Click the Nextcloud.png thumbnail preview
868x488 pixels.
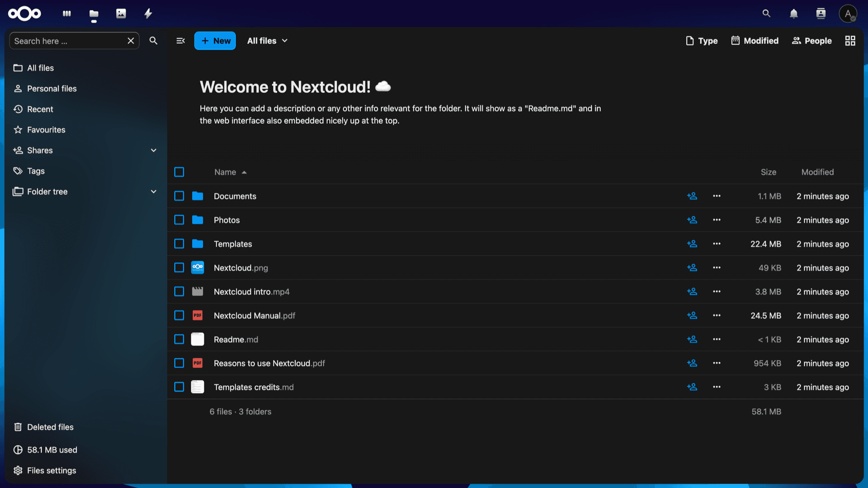[x=198, y=268]
